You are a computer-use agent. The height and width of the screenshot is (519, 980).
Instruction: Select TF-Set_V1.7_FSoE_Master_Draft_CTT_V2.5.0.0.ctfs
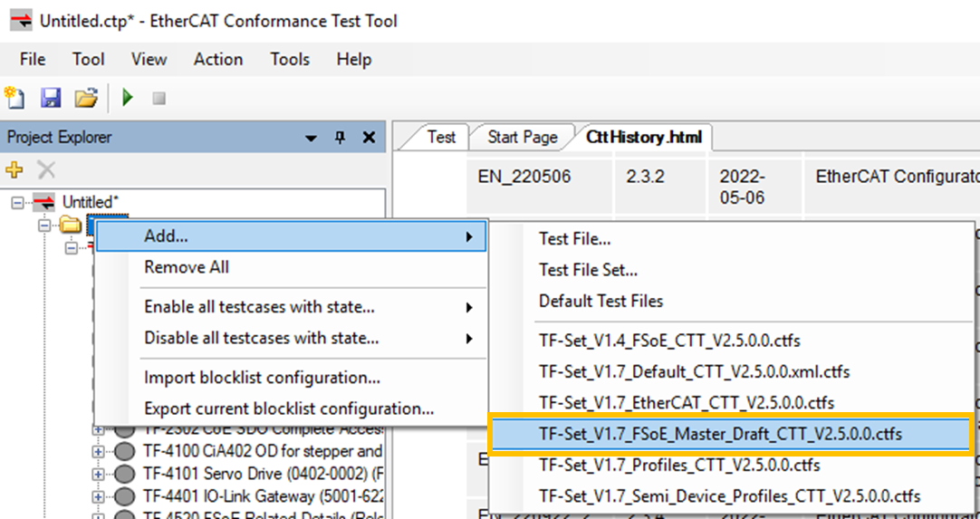(x=731, y=434)
